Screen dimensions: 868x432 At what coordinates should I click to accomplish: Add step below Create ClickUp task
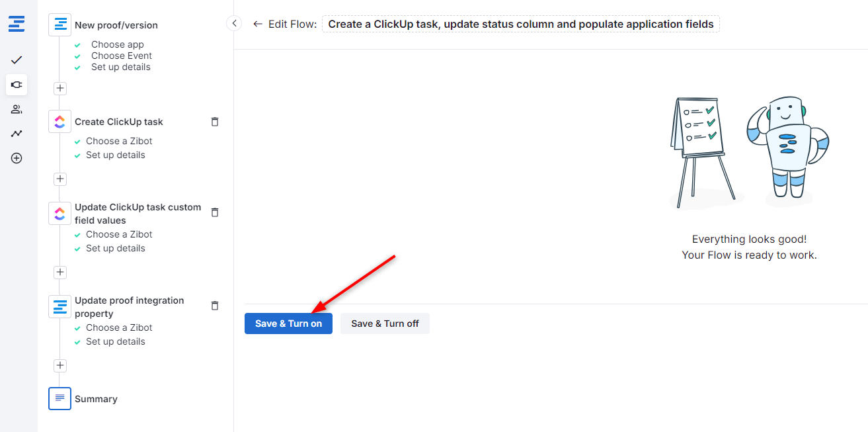tap(60, 179)
